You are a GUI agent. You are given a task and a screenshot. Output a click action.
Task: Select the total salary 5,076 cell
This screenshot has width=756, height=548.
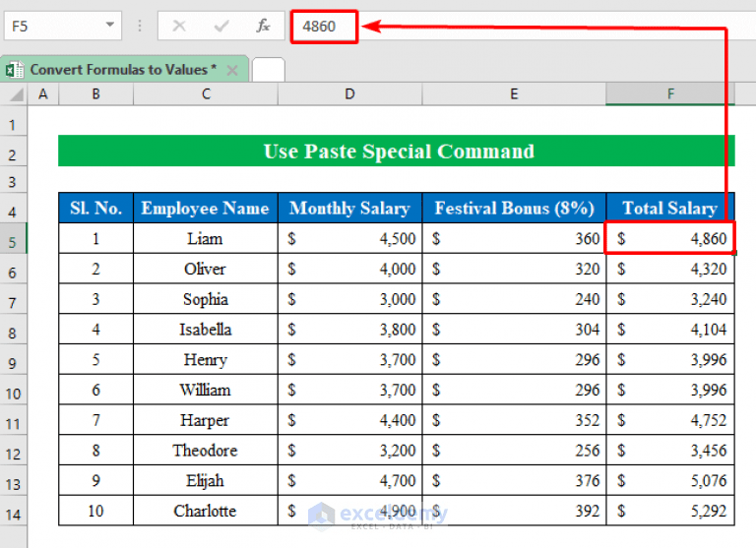(670, 480)
